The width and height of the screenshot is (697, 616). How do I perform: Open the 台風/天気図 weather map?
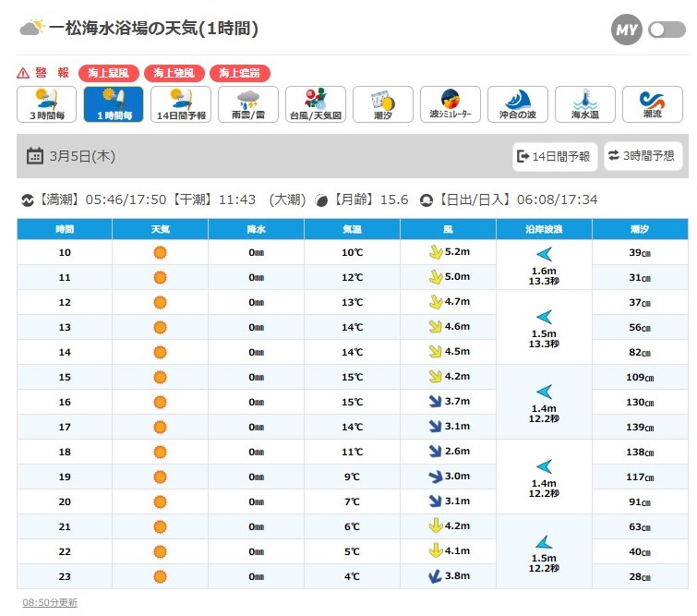point(316,104)
